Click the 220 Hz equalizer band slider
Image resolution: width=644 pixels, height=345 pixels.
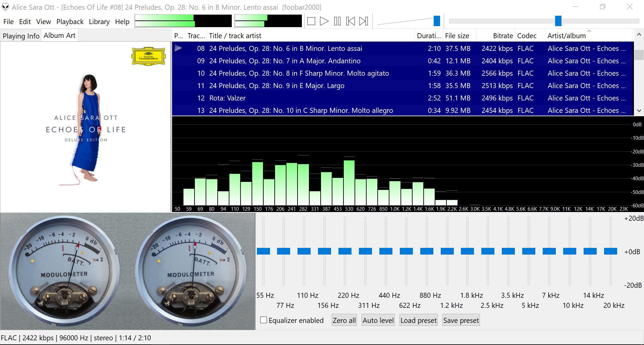point(345,251)
